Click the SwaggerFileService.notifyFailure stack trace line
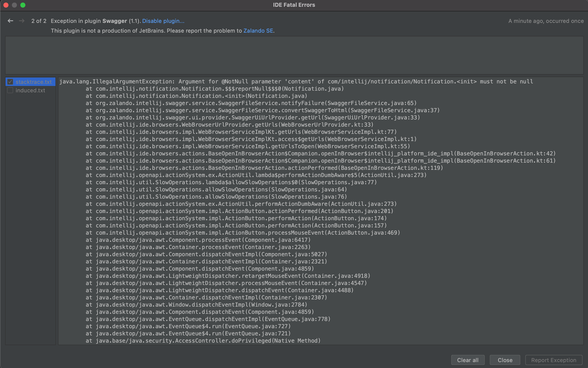This screenshot has width=588, height=368. coord(251,103)
